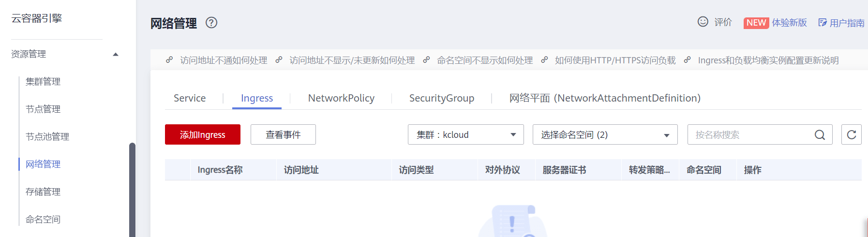This screenshot has height=237, width=868.
Task: Click the magnifier search icon
Action: coord(820,135)
